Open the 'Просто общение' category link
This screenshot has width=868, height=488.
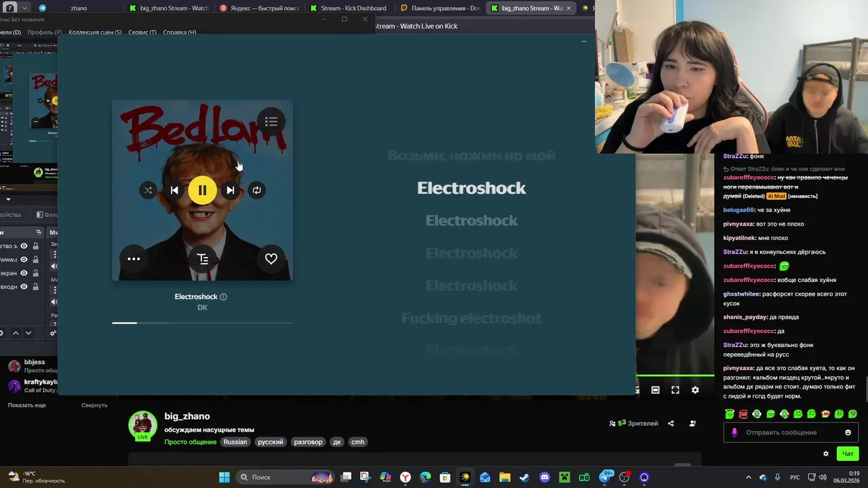[x=191, y=442]
